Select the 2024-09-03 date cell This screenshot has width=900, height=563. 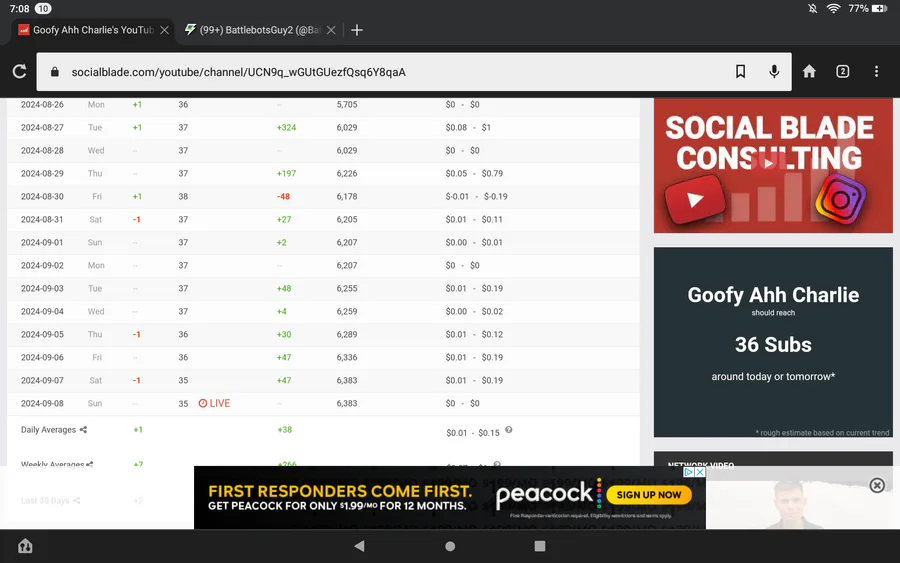(x=42, y=288)
